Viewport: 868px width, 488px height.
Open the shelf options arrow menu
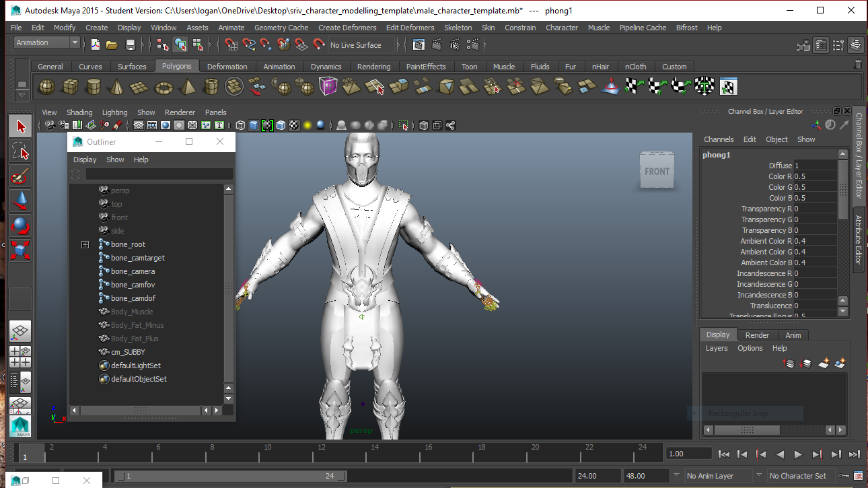click(22, 96)
